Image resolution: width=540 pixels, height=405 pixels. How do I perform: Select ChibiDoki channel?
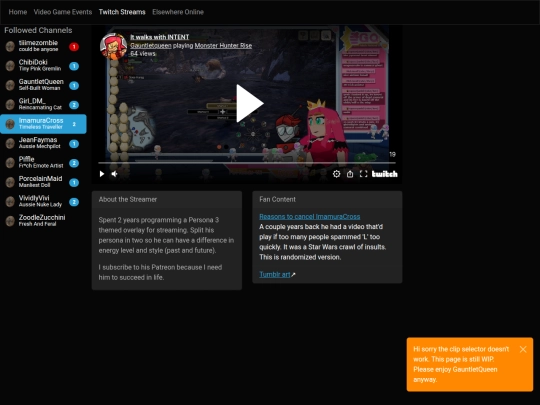click(x=43, y=65)
